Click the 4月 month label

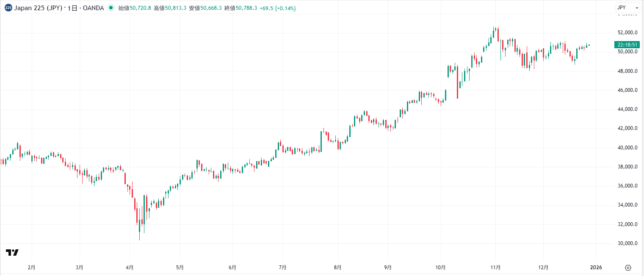[x=129, y=267]
